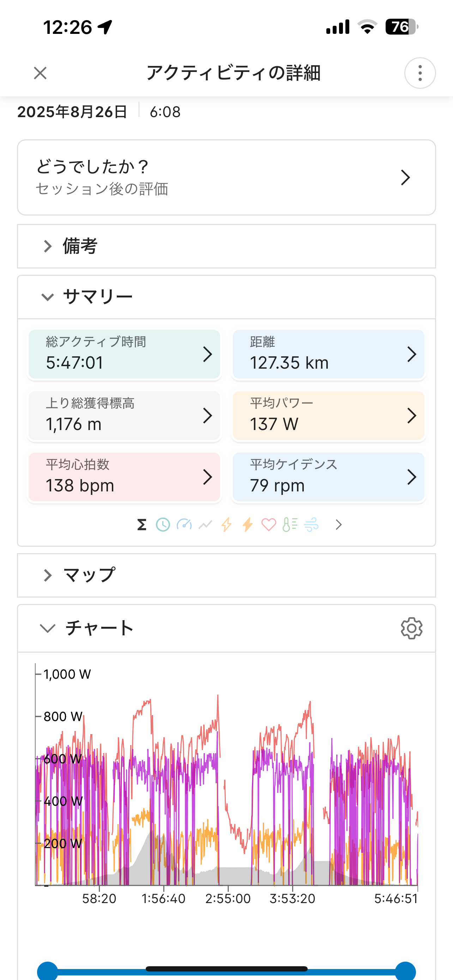453x980 pixels.
Task: Open the three-dot more options menu
Action: pos(420,73)
